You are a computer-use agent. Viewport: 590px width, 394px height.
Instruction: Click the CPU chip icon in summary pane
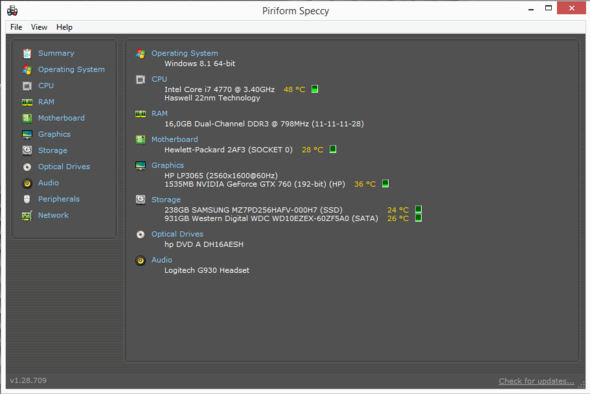coord(141,79)
